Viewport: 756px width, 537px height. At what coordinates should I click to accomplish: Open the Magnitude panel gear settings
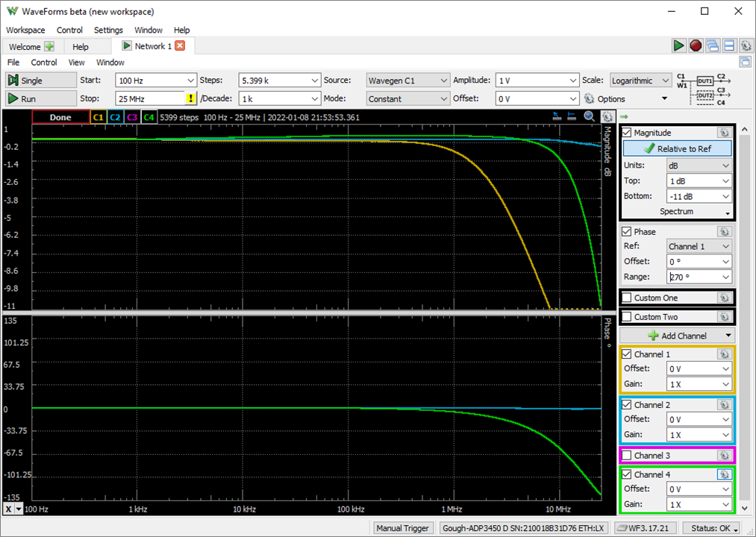coord(723,133)
